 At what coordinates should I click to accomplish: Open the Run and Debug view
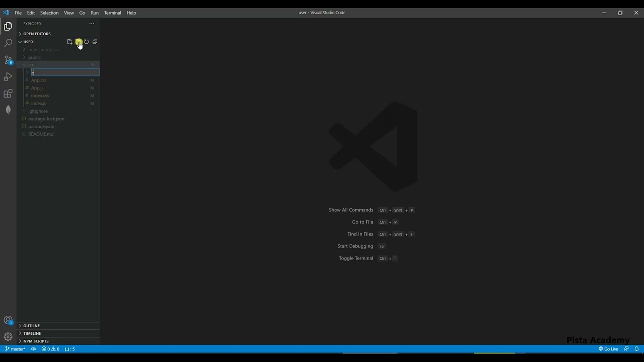coord(8,77)
